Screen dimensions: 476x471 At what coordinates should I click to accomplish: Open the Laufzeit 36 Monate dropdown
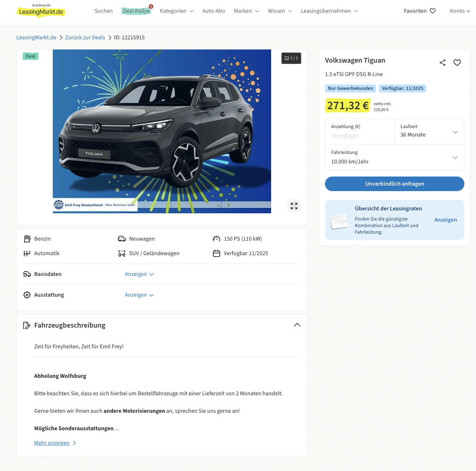[429, 132]
